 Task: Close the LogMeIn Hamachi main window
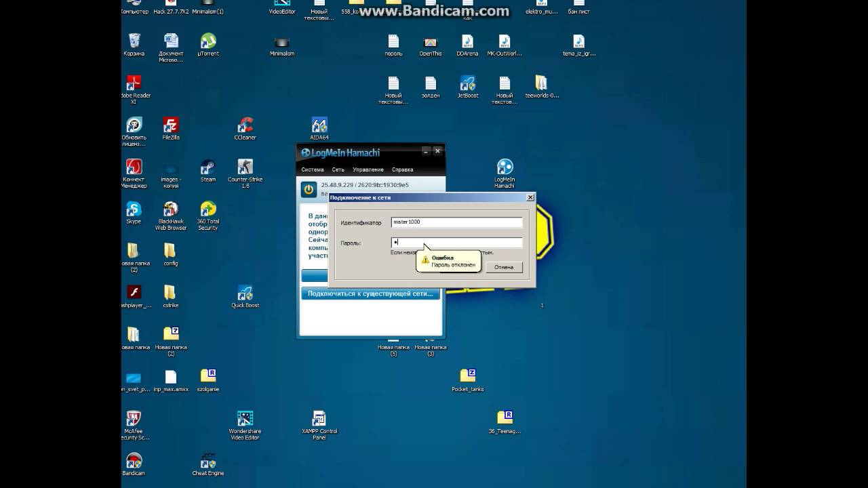coord(437,151)
